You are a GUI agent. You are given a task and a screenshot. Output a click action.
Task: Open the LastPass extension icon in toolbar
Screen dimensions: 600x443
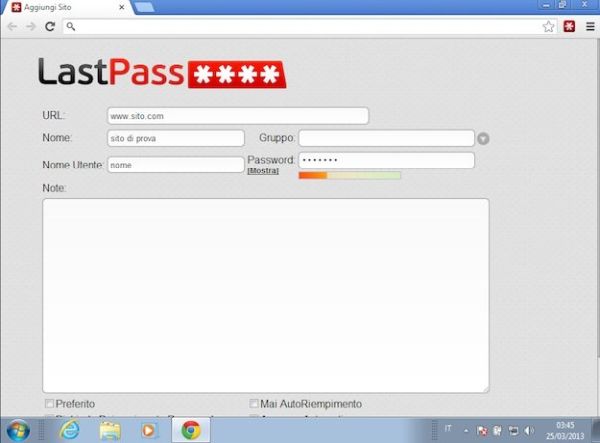point(569,26)
